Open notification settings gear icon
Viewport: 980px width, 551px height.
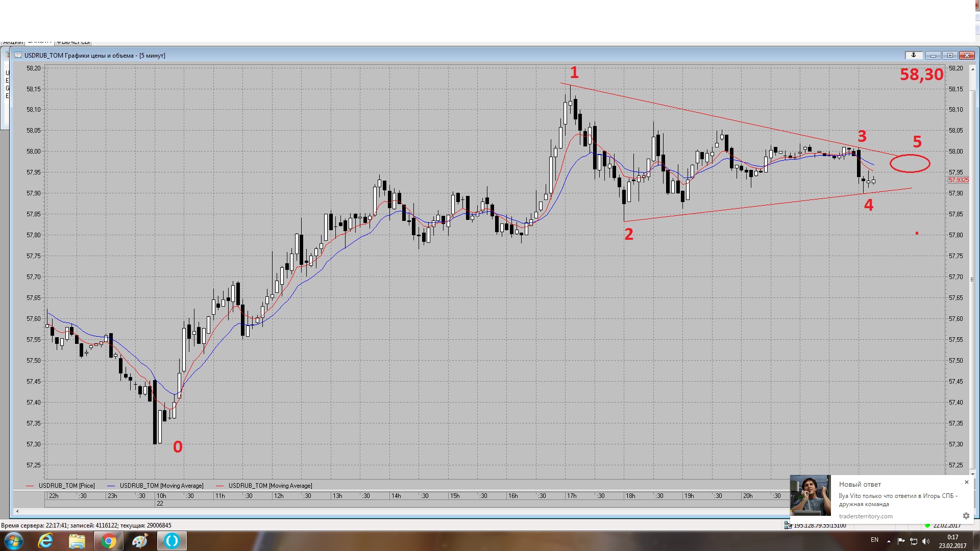pyautogui.click(x=966, y=516)
